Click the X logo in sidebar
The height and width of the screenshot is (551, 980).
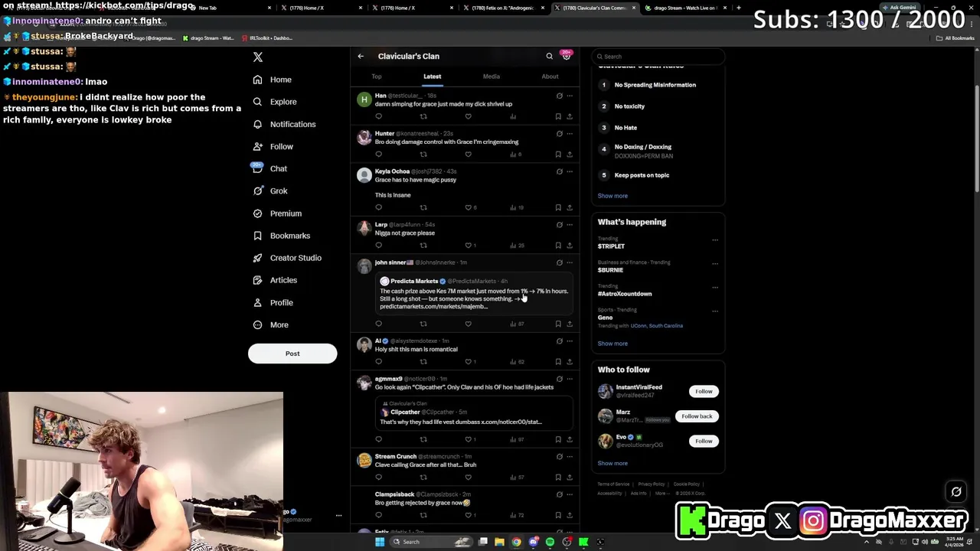258,57
